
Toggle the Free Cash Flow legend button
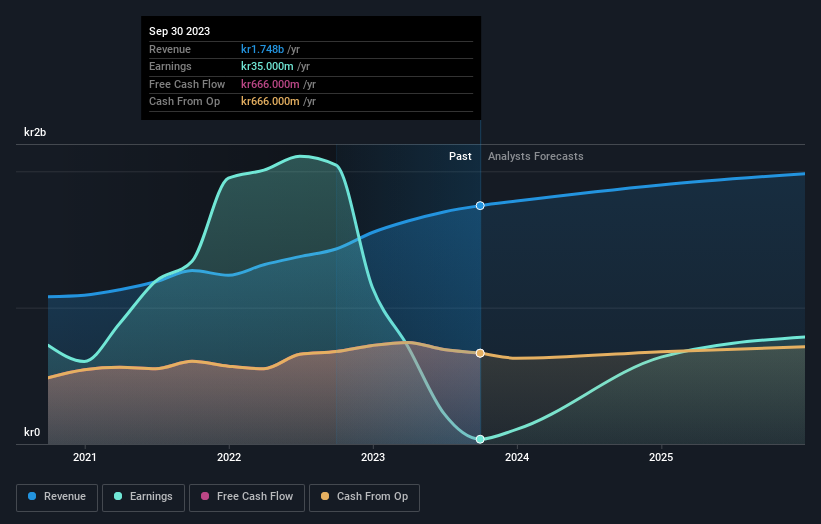pyautogui.click(x=247, y=497)
